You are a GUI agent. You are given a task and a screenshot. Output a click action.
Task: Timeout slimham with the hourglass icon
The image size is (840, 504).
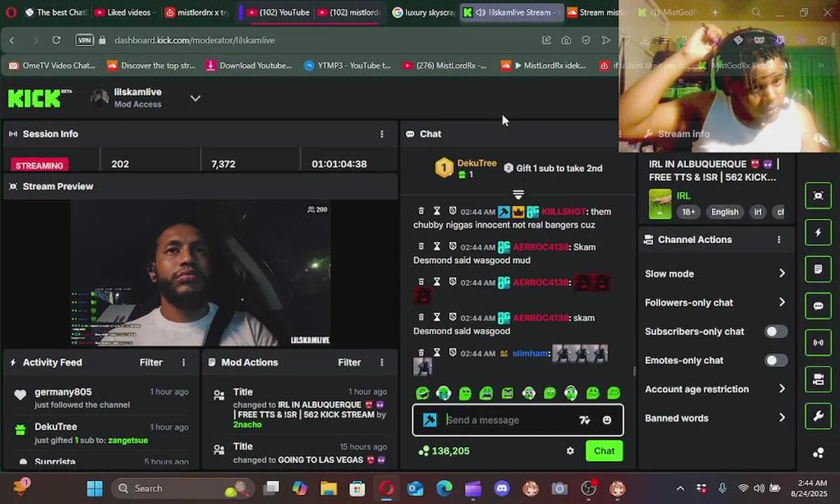437,353
